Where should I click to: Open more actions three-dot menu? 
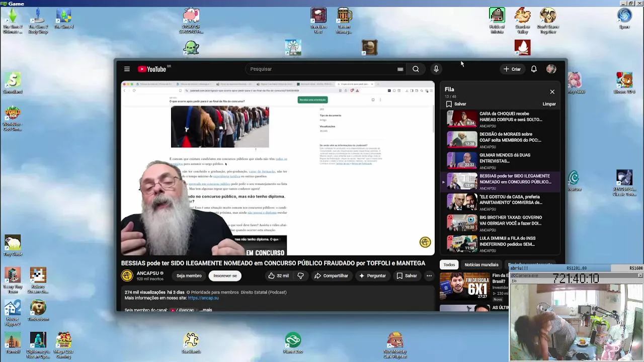429,276
